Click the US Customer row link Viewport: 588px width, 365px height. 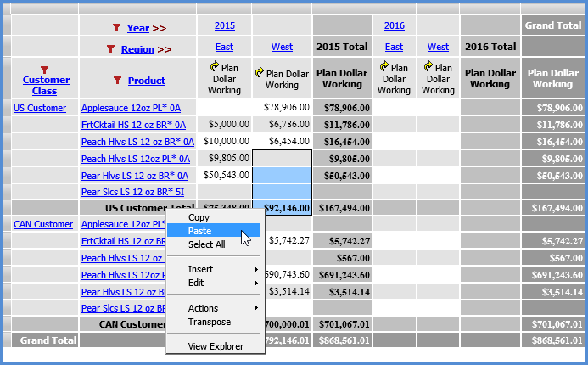coord(39,108)
